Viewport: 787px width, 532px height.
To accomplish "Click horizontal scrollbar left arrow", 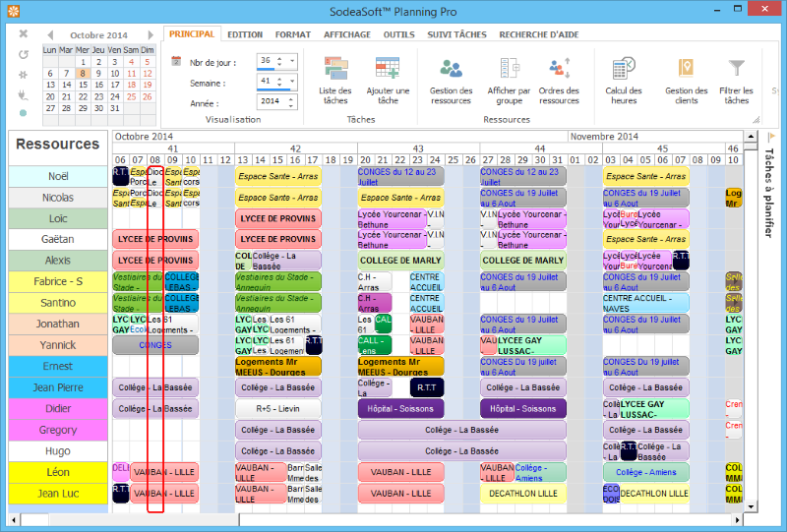I will tap(14, 520).
